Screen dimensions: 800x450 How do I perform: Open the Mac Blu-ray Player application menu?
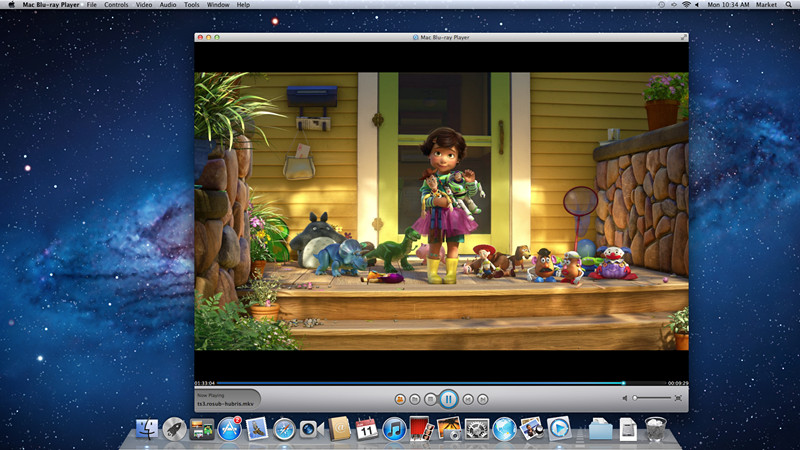click(52, 5)
